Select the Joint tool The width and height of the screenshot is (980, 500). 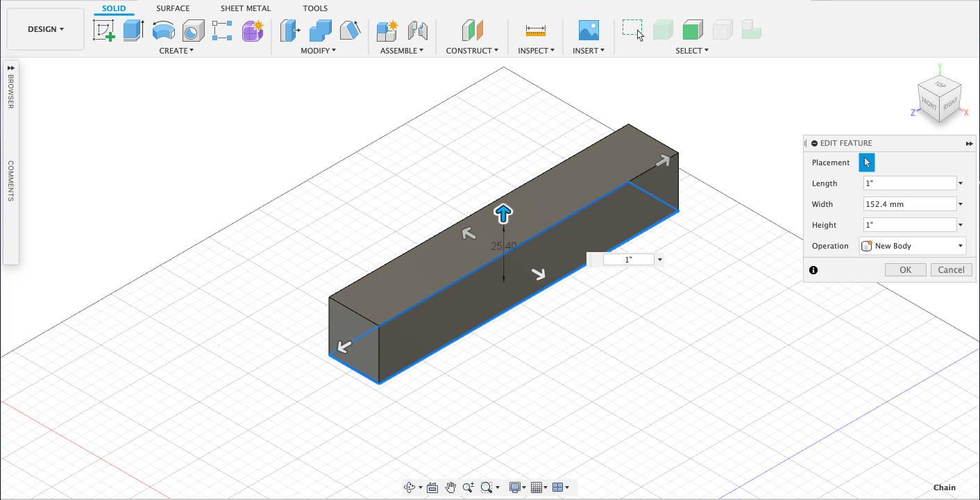pyautogui.click(x=417, y=30)
